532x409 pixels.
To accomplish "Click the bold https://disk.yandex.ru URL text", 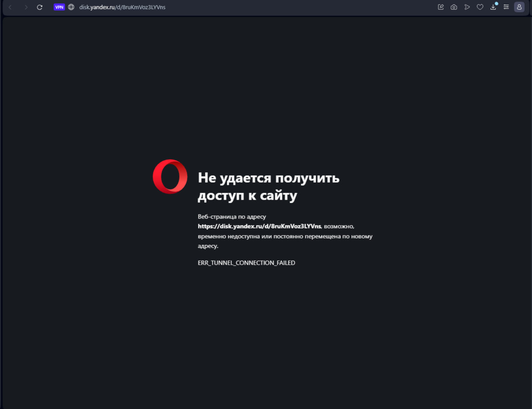I will [x=259, y=226].
